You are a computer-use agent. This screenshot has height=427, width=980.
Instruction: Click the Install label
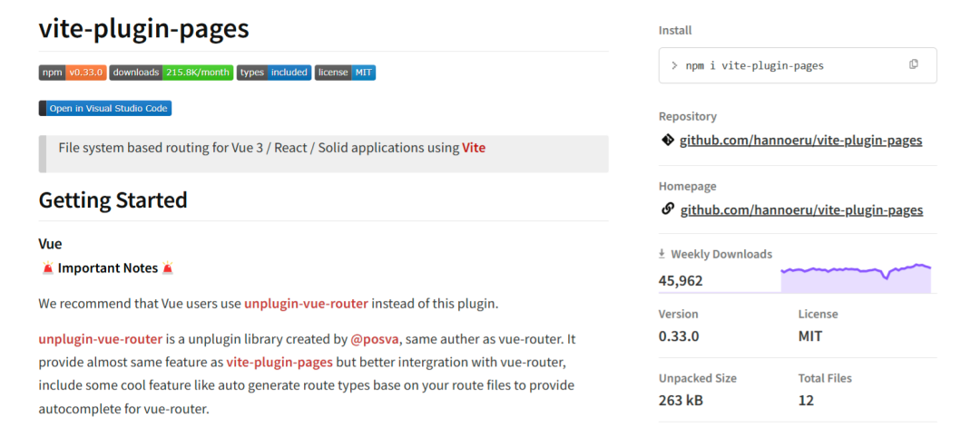[675, 31]
